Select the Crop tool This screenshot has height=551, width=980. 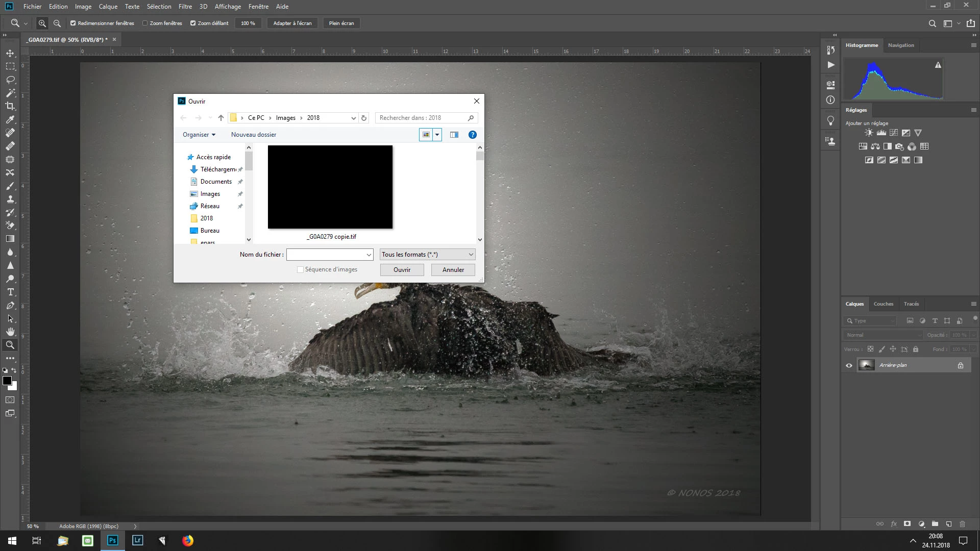pos(10,106)
